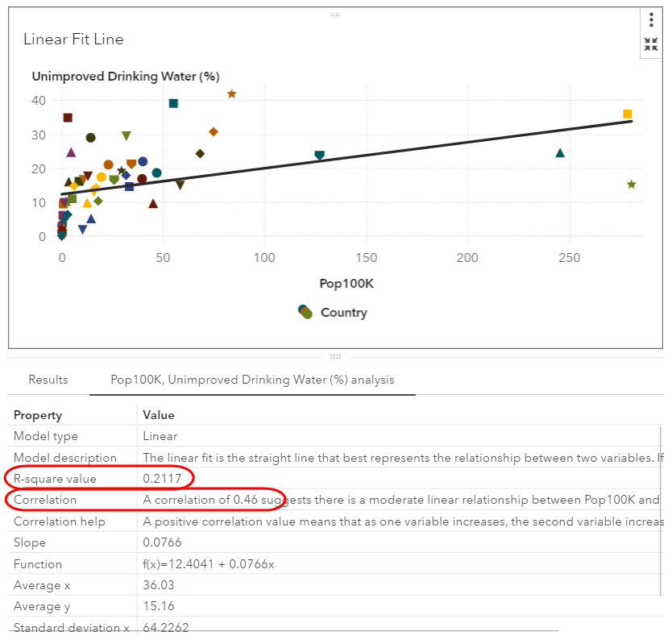The width and height of the screenshot is (672, 644).
Task: Select the orange star data point near 40
Action: [x=232, y=94]
